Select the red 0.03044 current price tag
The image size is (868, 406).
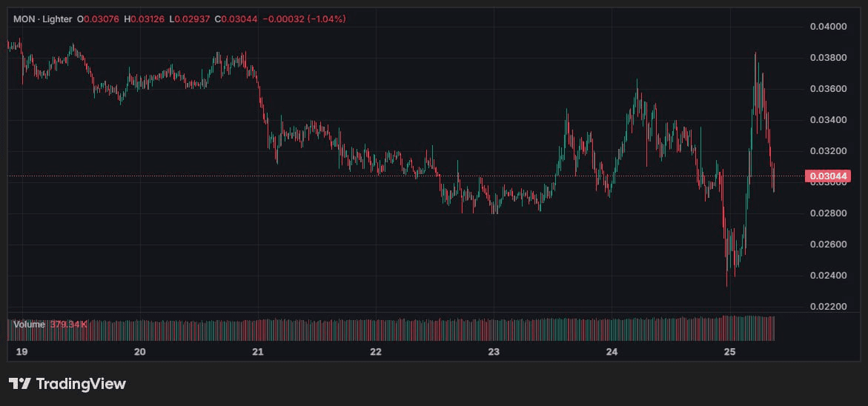click(827, 176)
